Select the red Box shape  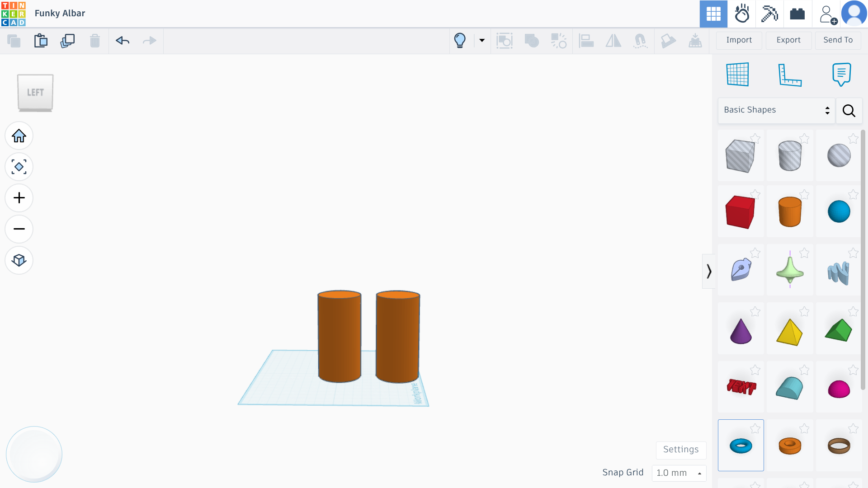pos(740,212)
